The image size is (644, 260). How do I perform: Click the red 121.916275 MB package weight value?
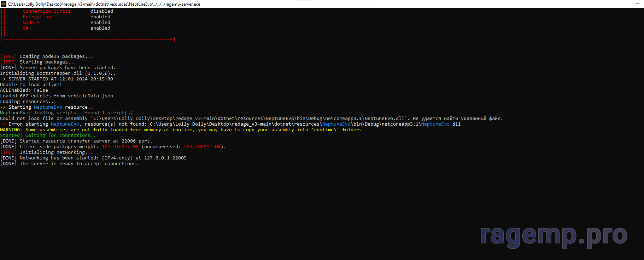(120, 147)
